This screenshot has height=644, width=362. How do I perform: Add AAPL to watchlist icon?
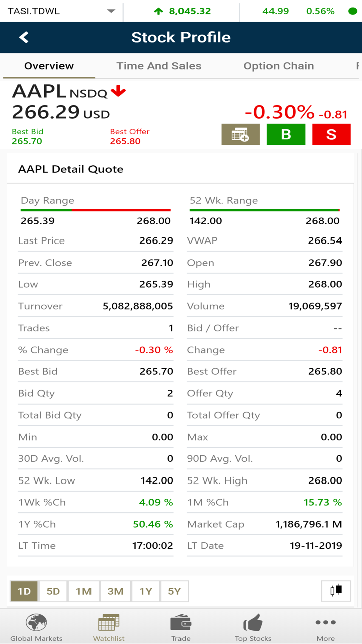(x=240, y=134)
